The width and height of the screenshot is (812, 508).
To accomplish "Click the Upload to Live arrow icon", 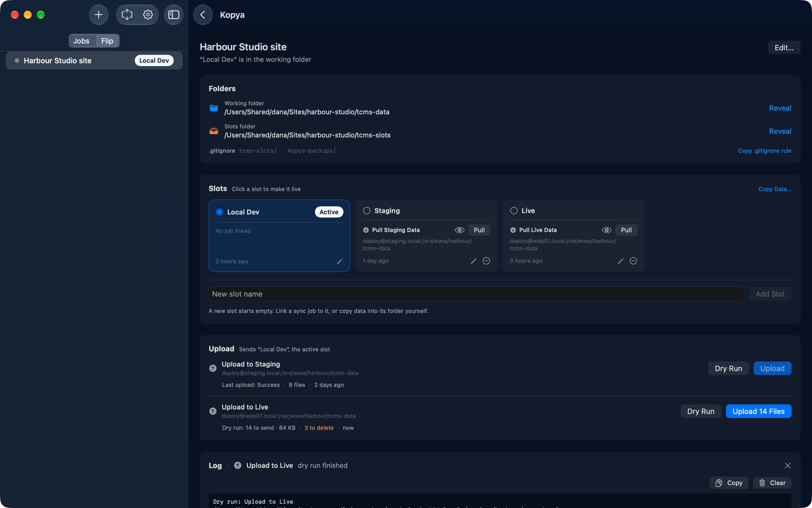I will pyautogui.click(x=213, y=411).
